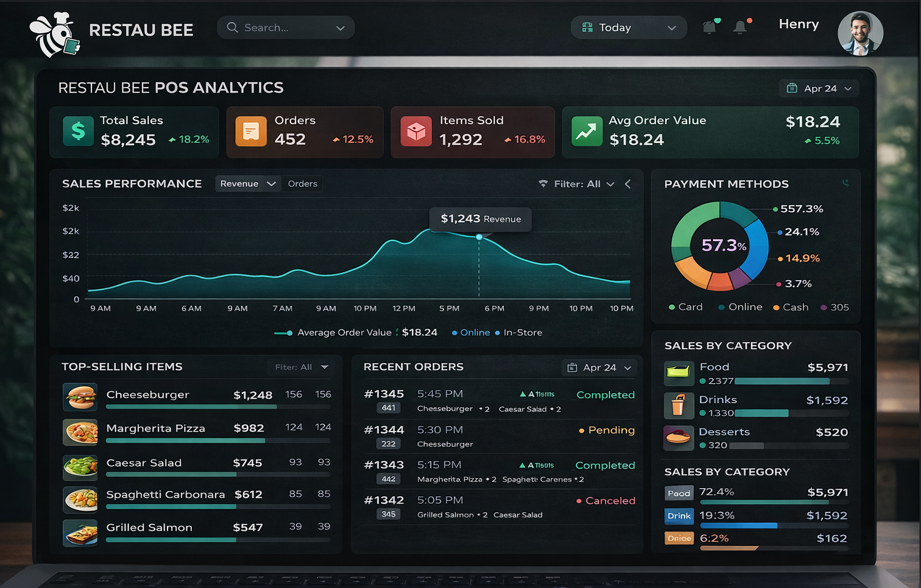The height and width of the screenshot is (588, 921).
Task: Click the Drinks cup icon
Action: coord(679,405)
